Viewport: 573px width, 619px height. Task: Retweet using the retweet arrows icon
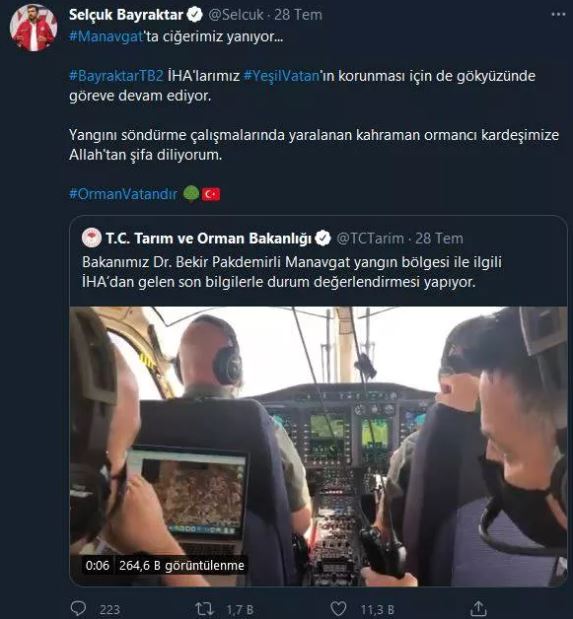204,609
